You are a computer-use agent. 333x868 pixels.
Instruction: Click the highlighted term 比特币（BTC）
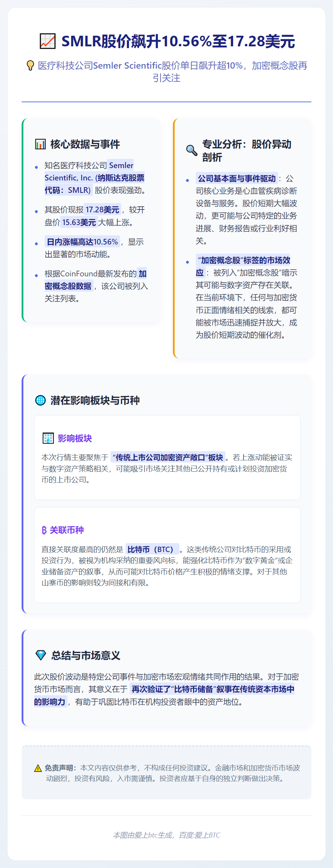(x=152, y=550)
